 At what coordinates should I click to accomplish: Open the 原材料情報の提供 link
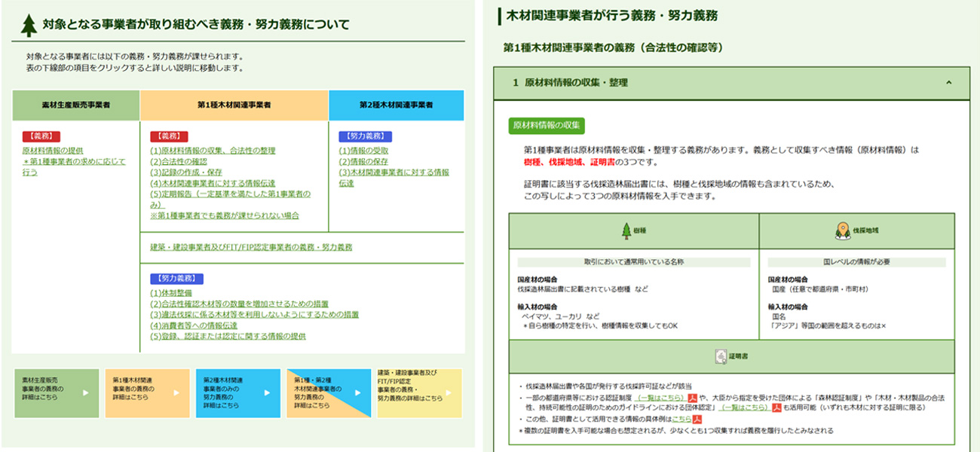(x=53, y=151)
